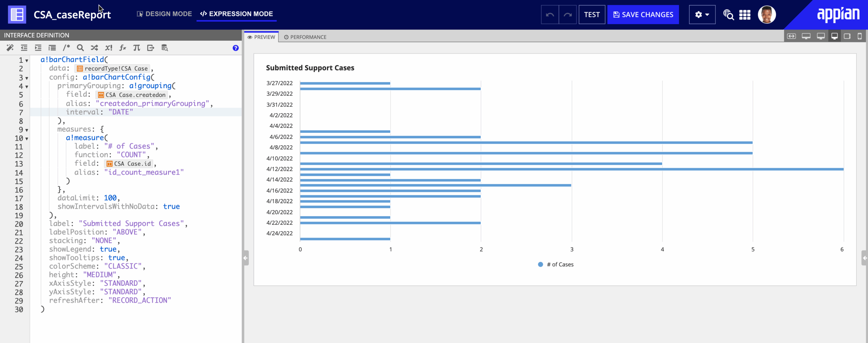Image resolution: width=868 pixels, height=343 pixels.
Task: Collapse the left editor pane with arrow handle
Action: coord(245,258)
